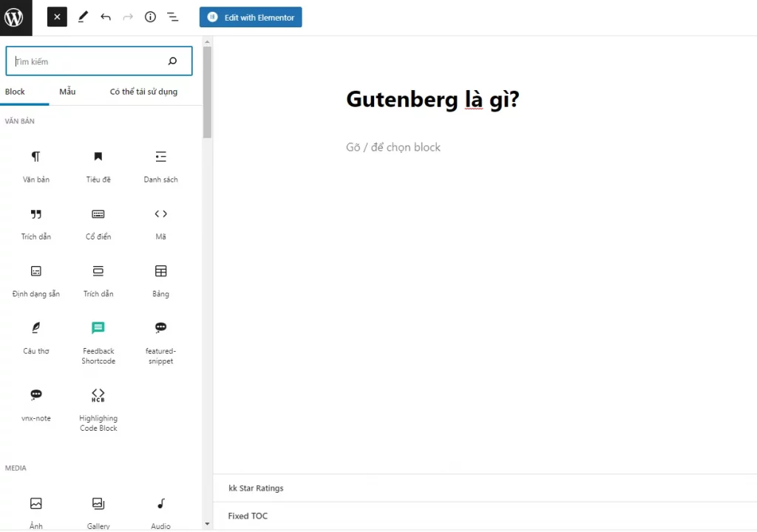Screen dimensions: 757x532
Task: Click Edit with Elementor button
Action: pyautogui.click(x=251, y=17)
